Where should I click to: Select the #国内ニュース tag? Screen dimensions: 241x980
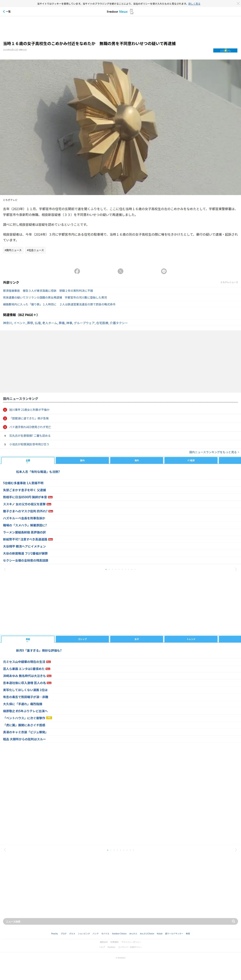click(13, 250)
